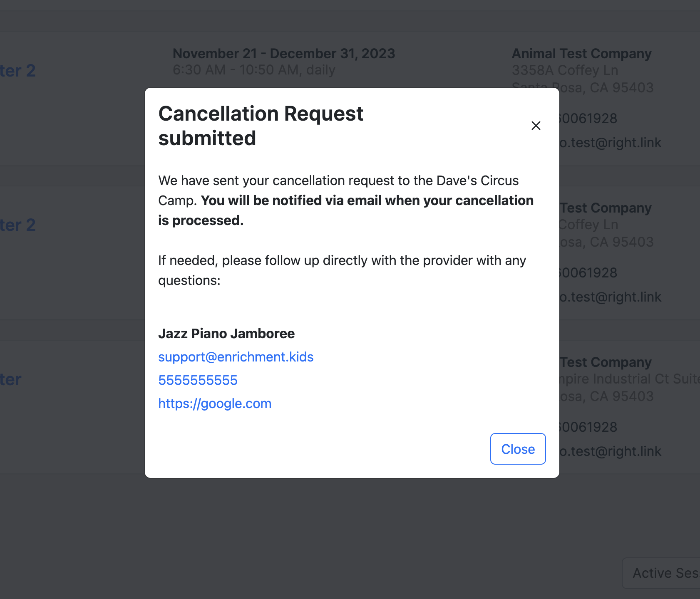Click the first row's o.test@right.link email

click(611, 143)
